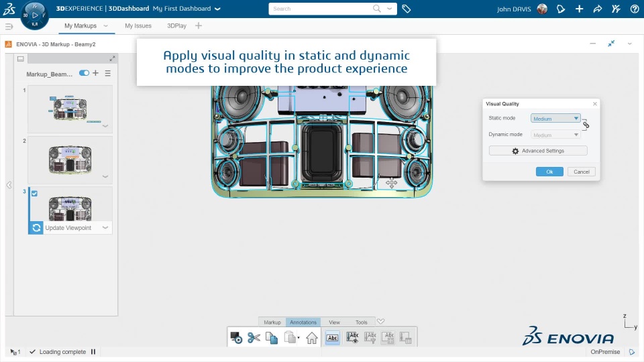Open the search options dropdown arrow
The width and height of the screenshot is (644, 362).
[389, 9]
